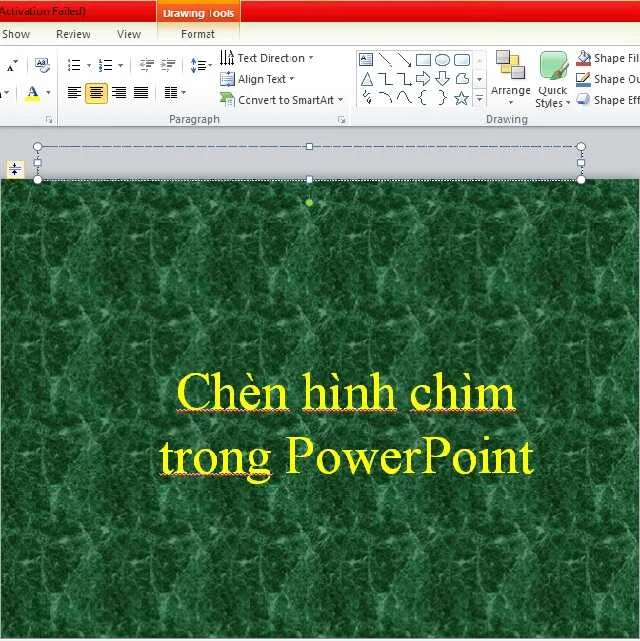Decrease the list indent level
The width and height of the screenshot is (640, 641).
[x=146, y=65]
